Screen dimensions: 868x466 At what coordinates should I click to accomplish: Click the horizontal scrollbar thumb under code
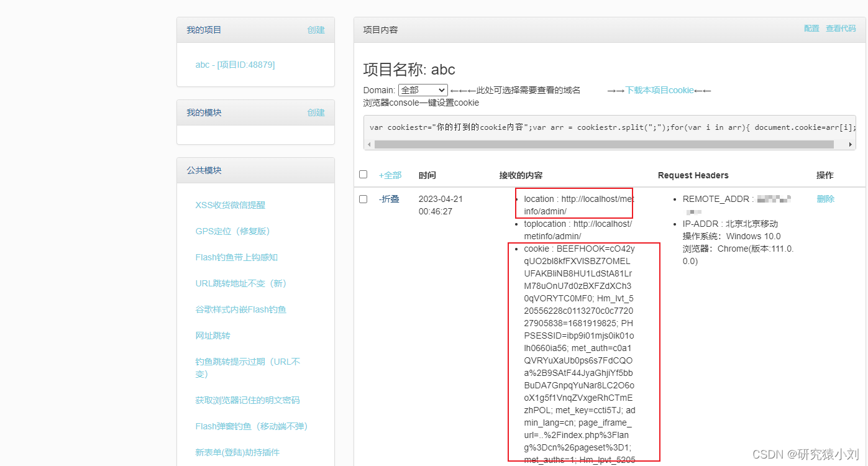point(604,144)
